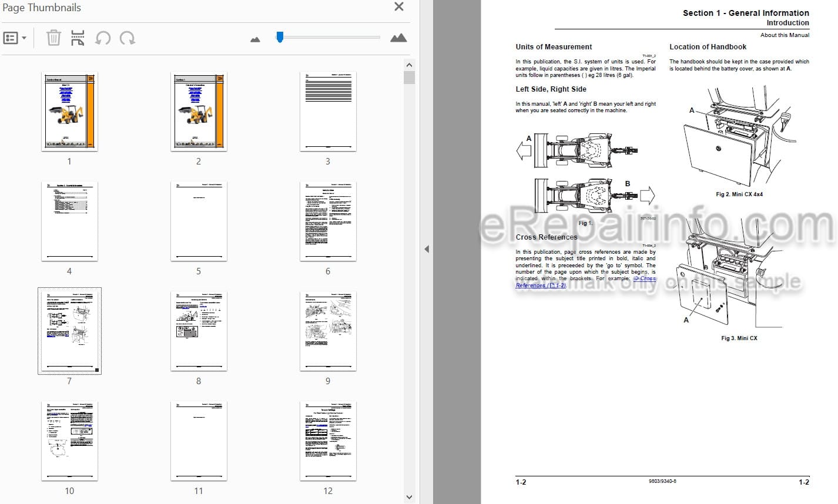This screenshot has width=838, height=504.
Task: Select page 9 thumbnail
Action: coord(328,331)
